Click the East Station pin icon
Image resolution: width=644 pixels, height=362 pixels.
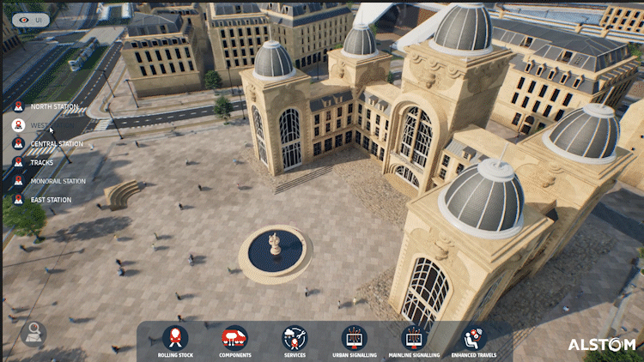click(19, 200)
